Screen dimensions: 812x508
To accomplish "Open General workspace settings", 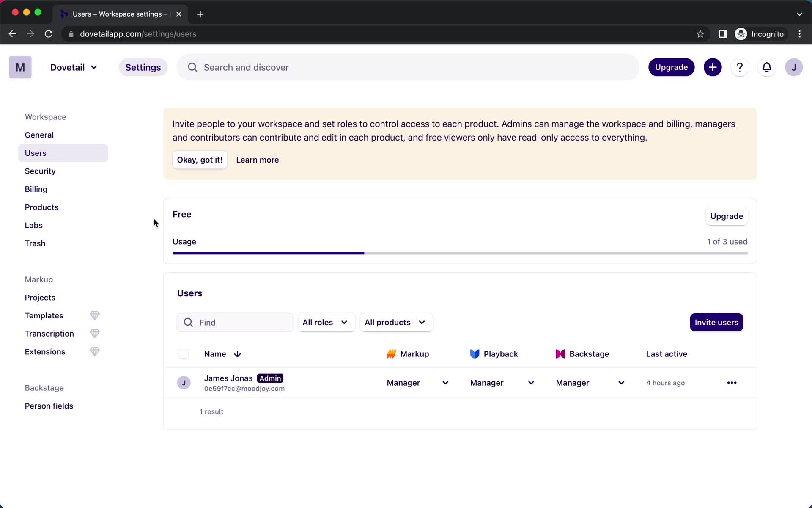I will (x=63, y=135).
